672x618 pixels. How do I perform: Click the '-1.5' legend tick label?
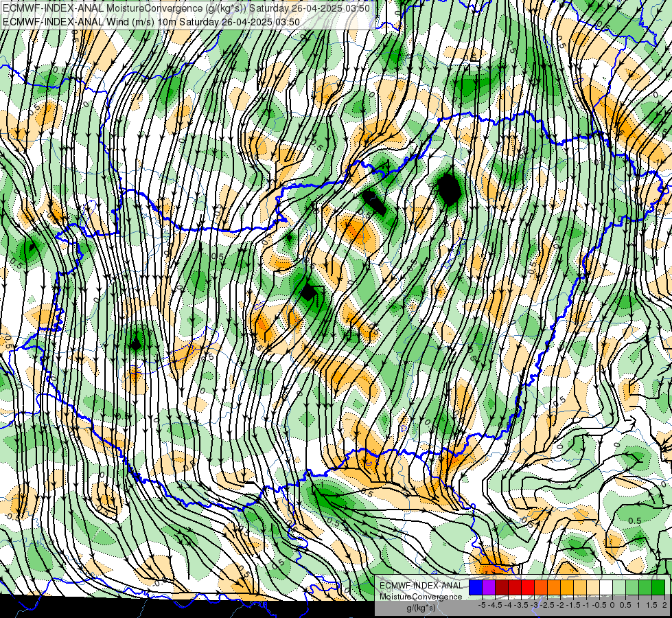574,605
